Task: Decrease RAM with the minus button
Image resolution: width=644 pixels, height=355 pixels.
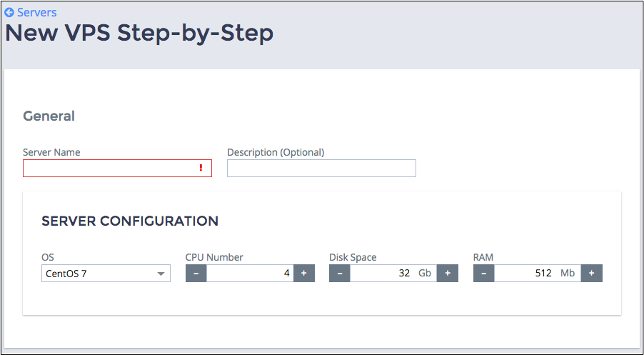Action: 484,274
